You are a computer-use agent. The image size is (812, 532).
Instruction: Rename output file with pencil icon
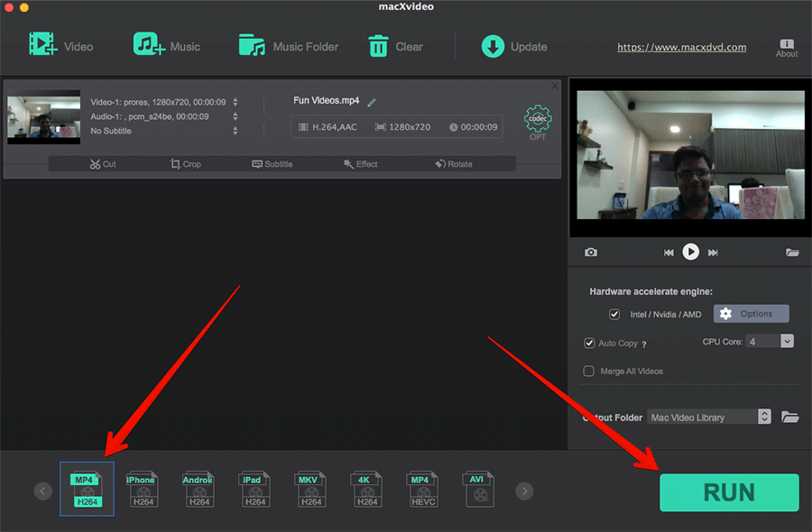372,103
